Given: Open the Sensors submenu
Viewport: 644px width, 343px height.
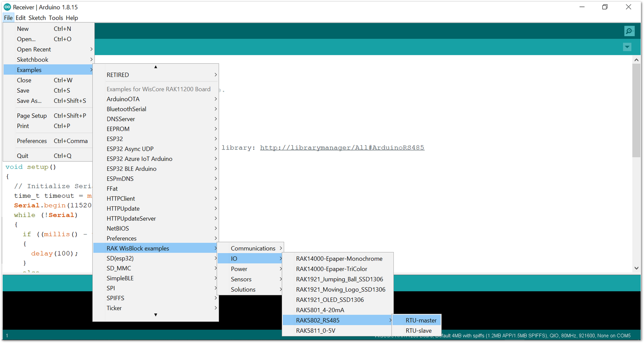Looking at the screenshot, I should coord(250,279).
